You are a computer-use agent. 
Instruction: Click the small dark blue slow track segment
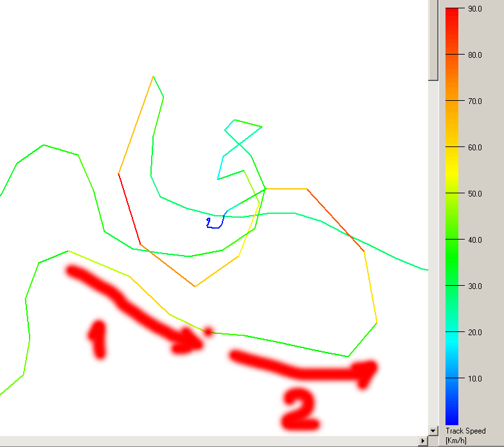click(215, 225)
